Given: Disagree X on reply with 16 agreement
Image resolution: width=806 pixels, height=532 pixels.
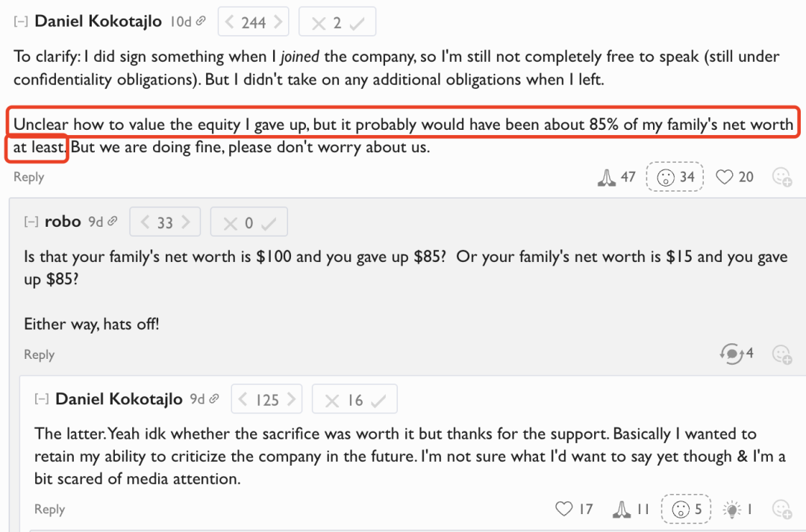Looking at the screenshot, I should click(x=332, y=401).
